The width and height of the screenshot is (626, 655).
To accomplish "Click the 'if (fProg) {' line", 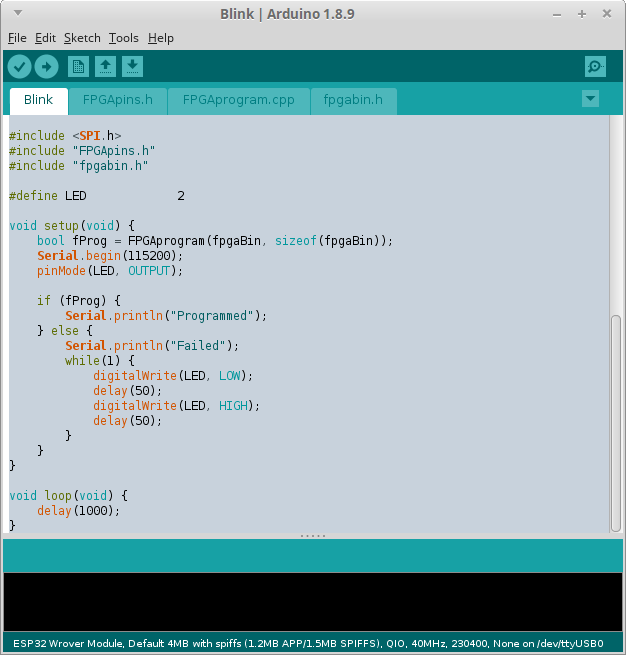I will [x=79, y=301].
